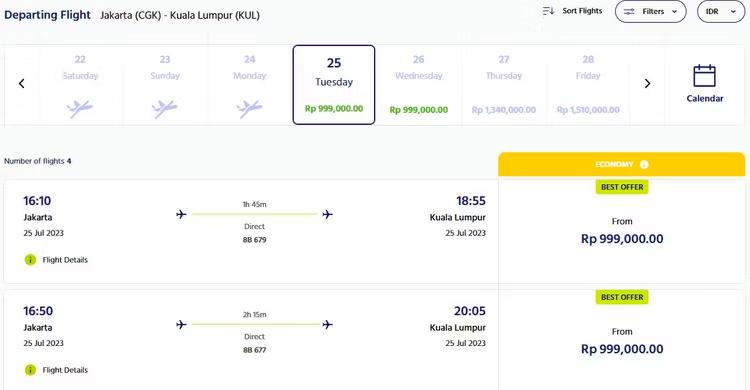Select the Friday 28 date tab
Image resolution: width=750 pixels, height=390 pixels.
(588, 85)
